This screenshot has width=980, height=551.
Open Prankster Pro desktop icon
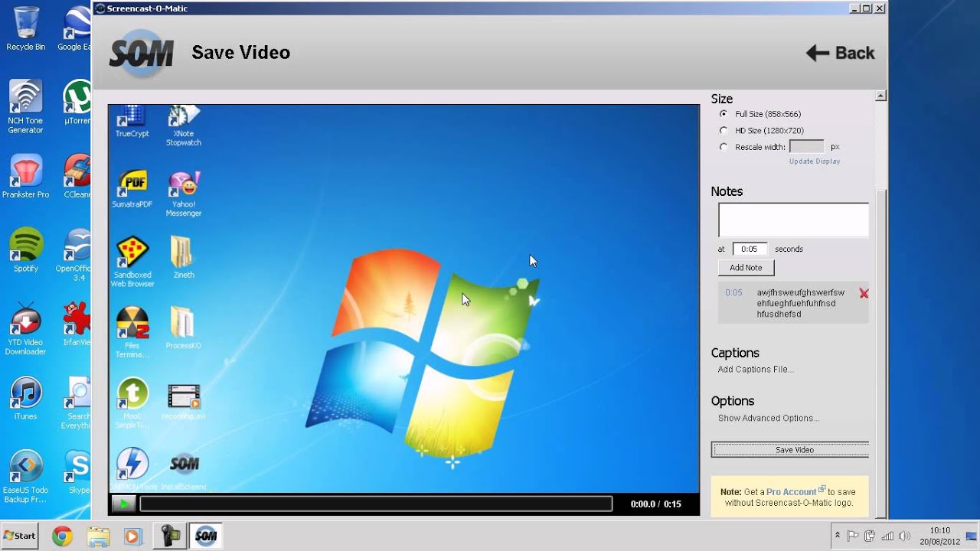coord(25,177)
